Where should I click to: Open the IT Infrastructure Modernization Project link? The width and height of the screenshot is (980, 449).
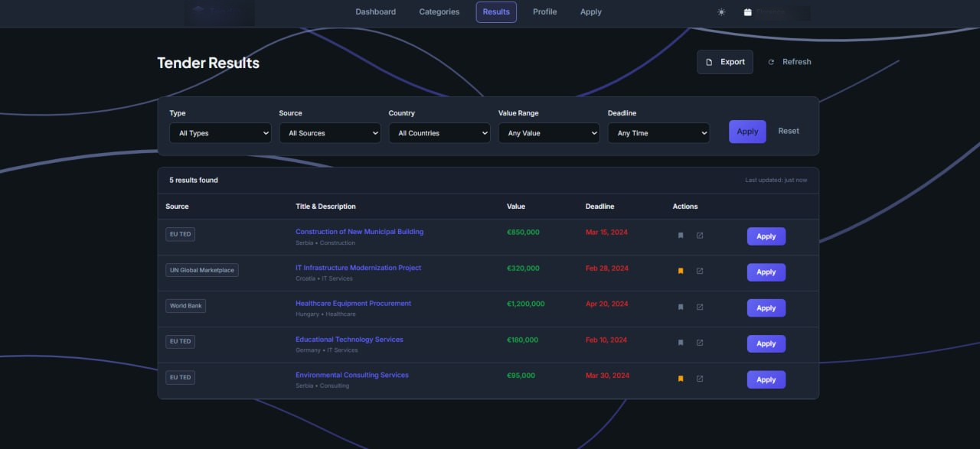[x=358, y=268]
